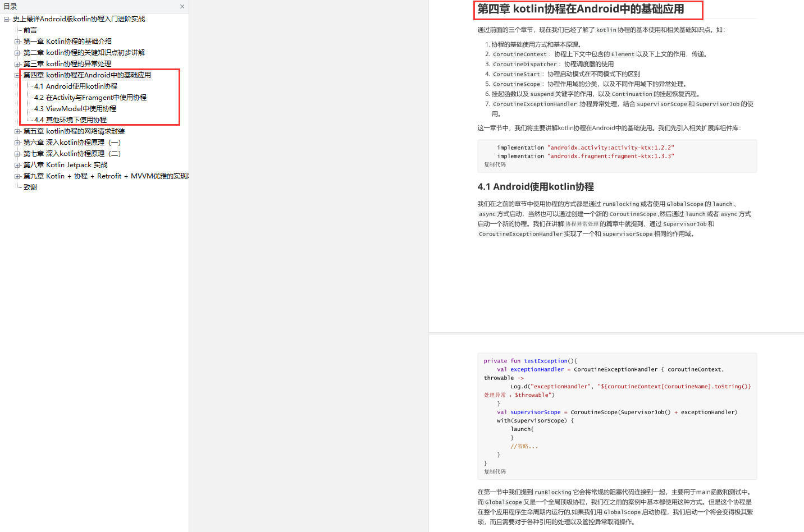The height and width of the screenshot is (532, 804).
Task: Click the fragment-ktx:1.3.3 dependency string
Action: click(x=611, y=157)
